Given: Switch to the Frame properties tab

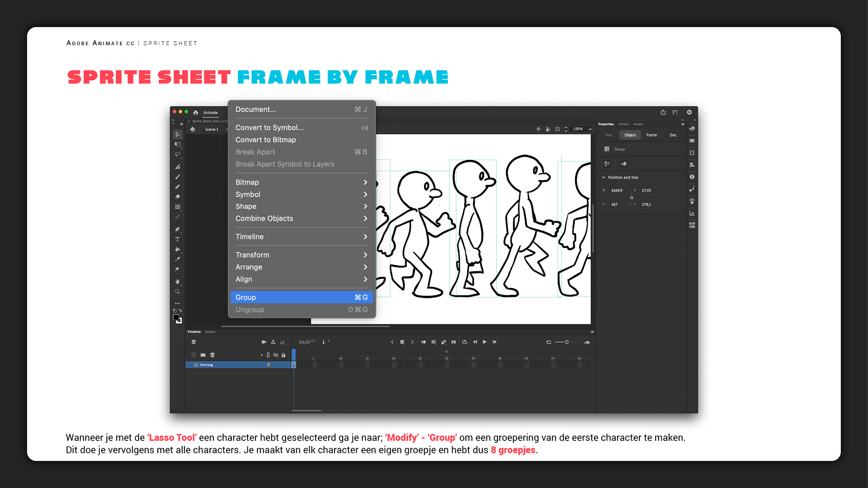Looking at the screenshot, I should pyautogui.click(x=651, y=135).
